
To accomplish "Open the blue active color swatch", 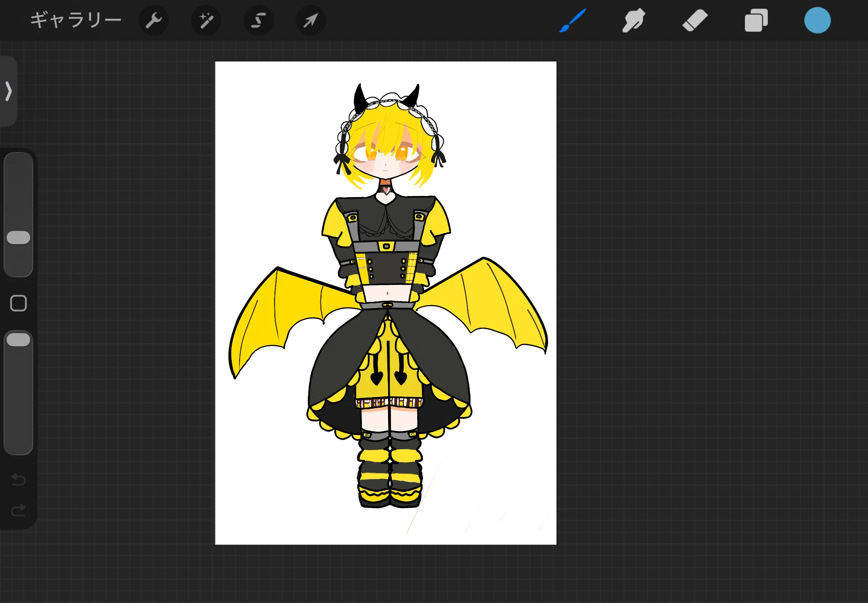I will point(817,20).
